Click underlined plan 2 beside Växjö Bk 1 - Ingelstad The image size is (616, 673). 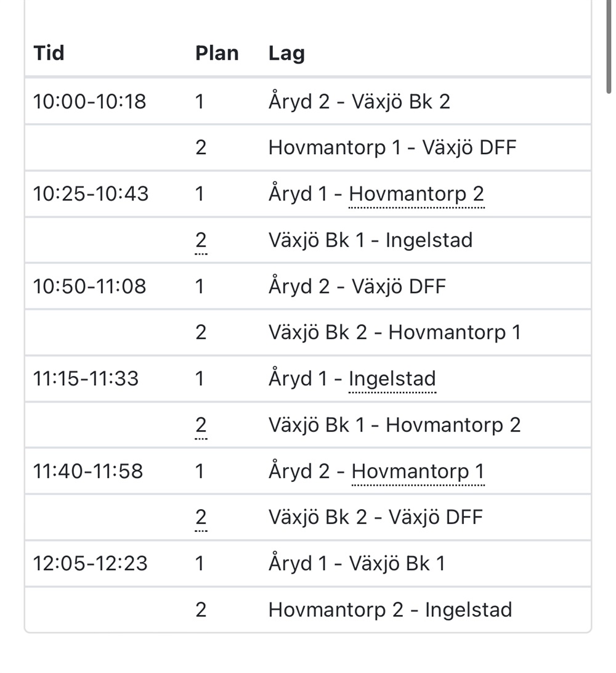tap(201, 240)
